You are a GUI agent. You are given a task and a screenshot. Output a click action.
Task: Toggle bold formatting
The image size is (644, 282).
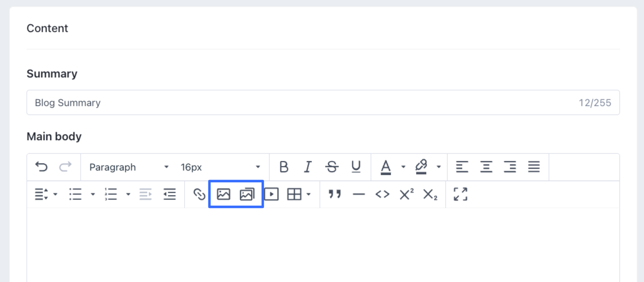(284, 167)
